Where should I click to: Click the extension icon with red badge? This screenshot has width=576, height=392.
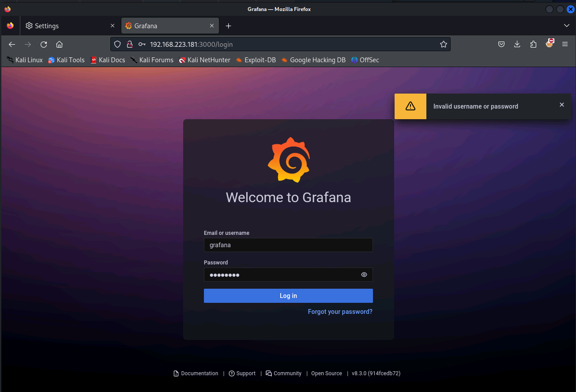(550, 43)
